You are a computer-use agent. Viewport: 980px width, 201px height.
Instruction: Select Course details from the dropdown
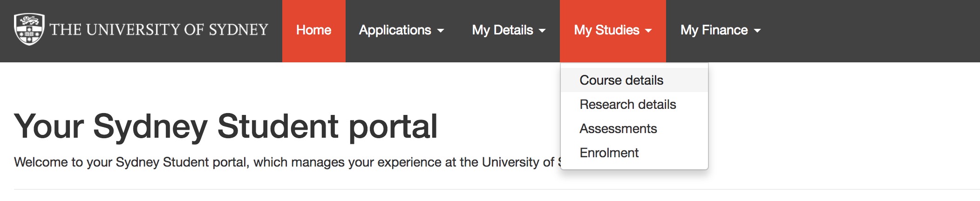point(634,80)
